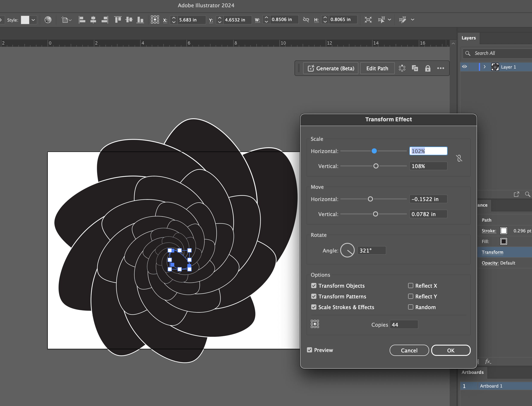Expand Layer 1 in the Layers panel
Image resolution: width=532 pixels, height=406 pixels.
[x=485, y=67]
